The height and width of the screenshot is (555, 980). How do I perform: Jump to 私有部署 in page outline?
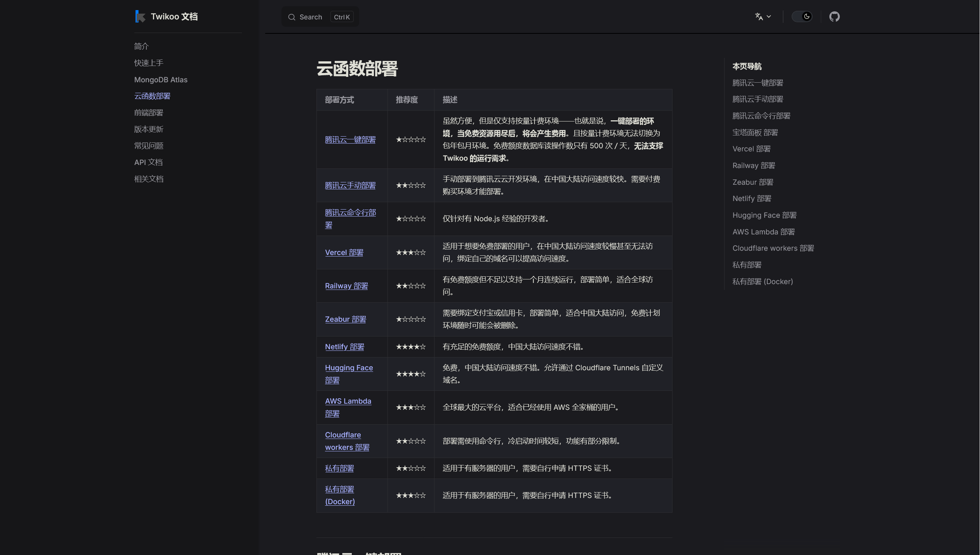(x=747, y=265)
